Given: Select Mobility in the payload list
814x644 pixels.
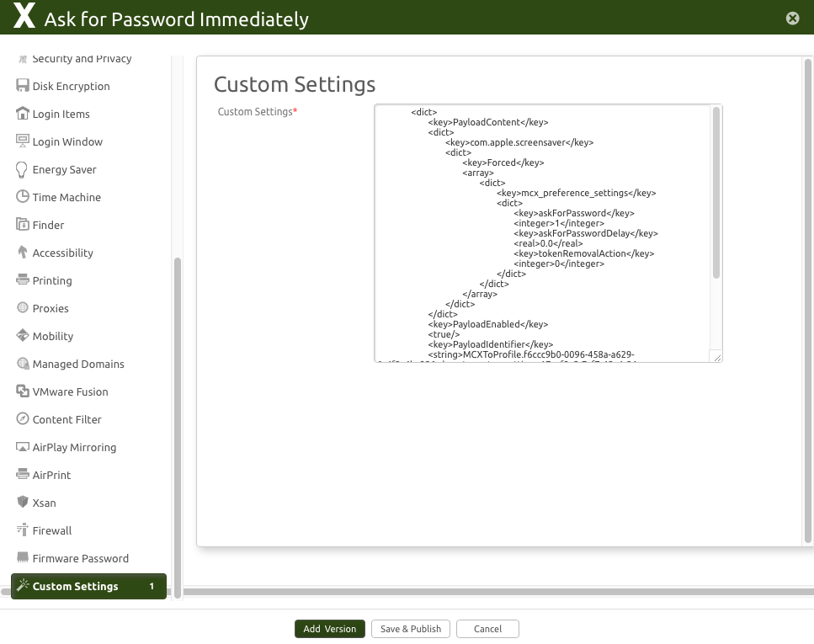Looking at the screenshot, I should pos(53,336).
